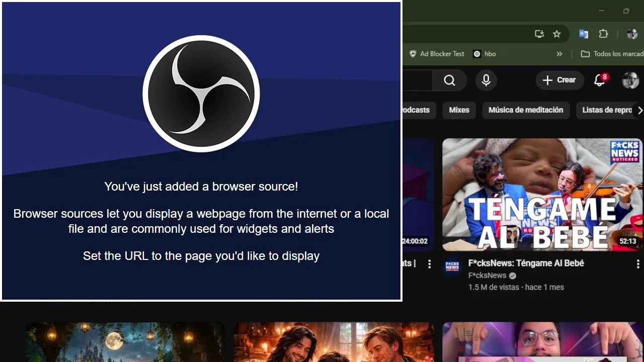This screenshot has width=644, height=362.
Task: Show more filter chips with right arrow
Action: [639, 110]
